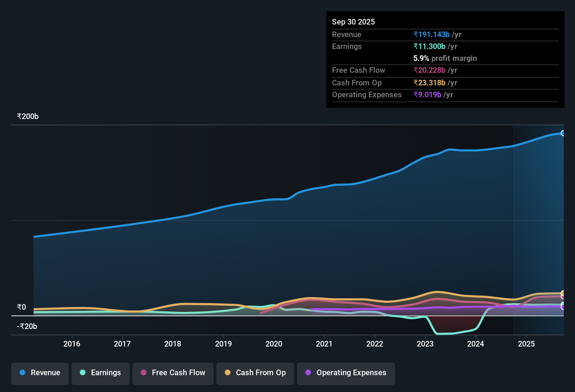Click the Revenue value in the tooltip
Screen dimensions: 575x392
point(431,34)
